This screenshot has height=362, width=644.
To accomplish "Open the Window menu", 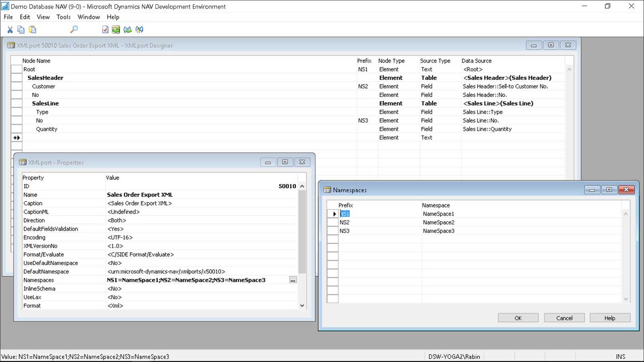I will tap(88, 17).
